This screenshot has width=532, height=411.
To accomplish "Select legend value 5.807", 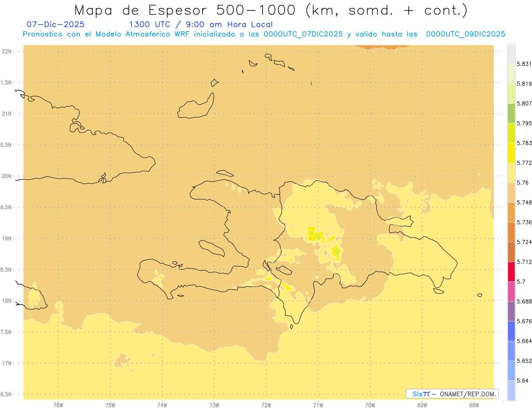I will [524, 103].
